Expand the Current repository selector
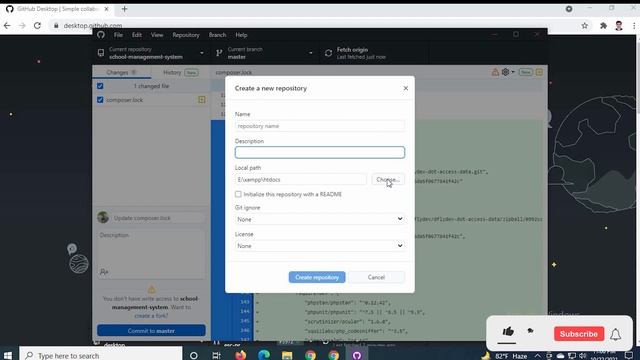The height and width of the screenshot is (360, 640). click(x=151, y=53)
